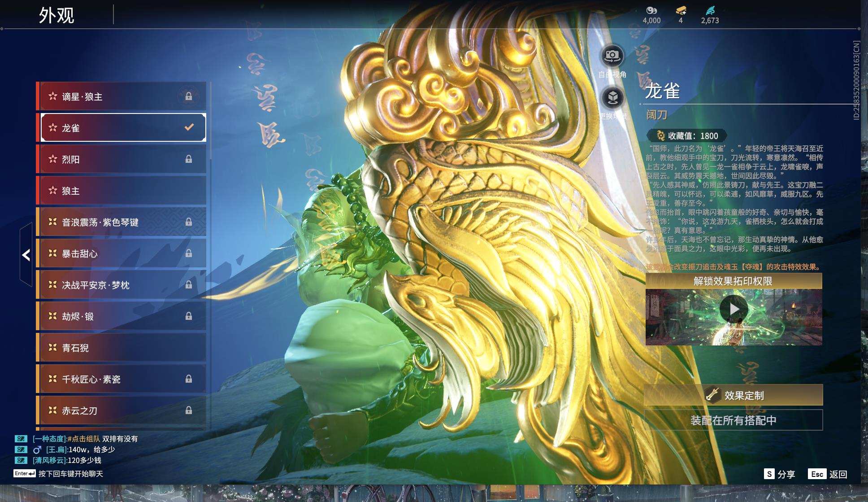868x502 pixels.
Task: Click the change scene cube icon
Action: pos(613,97)
